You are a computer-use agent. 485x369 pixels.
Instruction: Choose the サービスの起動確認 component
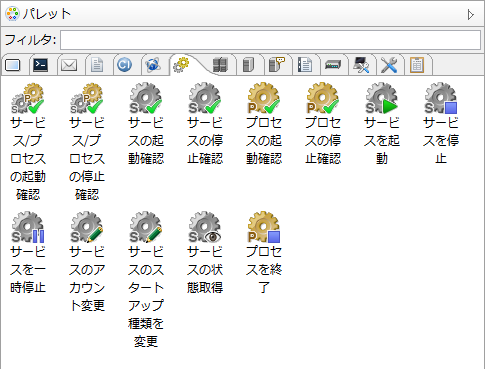(146, 124)
